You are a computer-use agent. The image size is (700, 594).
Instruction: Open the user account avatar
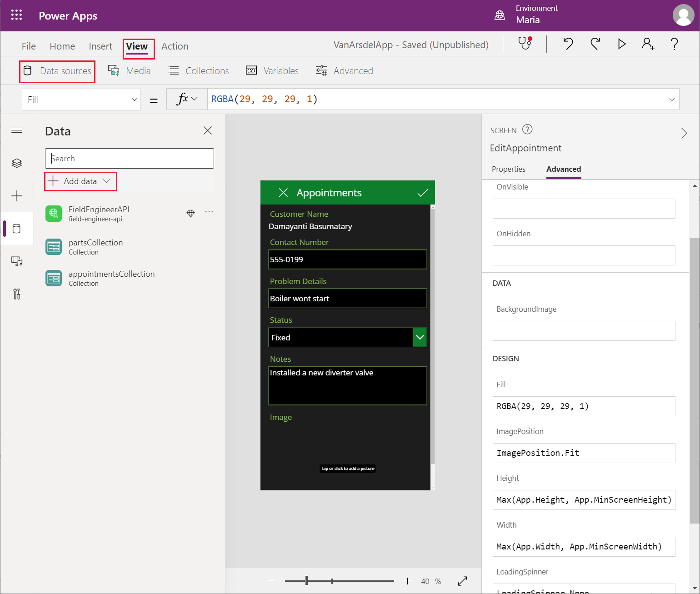(x=684, y=15)
